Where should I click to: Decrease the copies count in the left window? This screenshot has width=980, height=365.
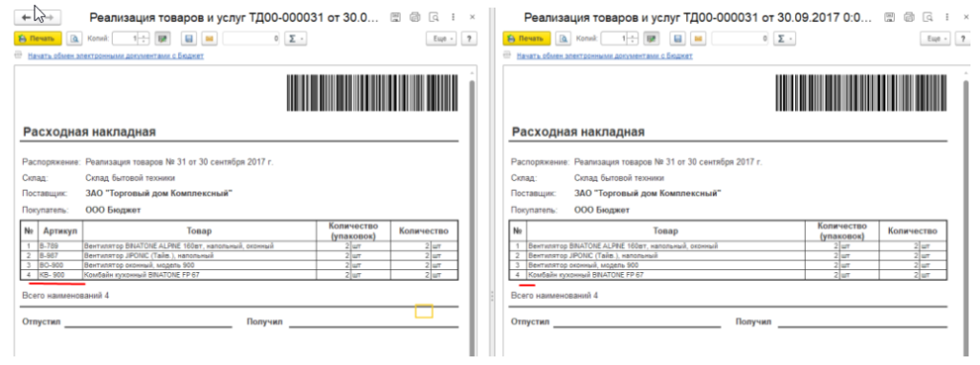click(x=145, y=42)
